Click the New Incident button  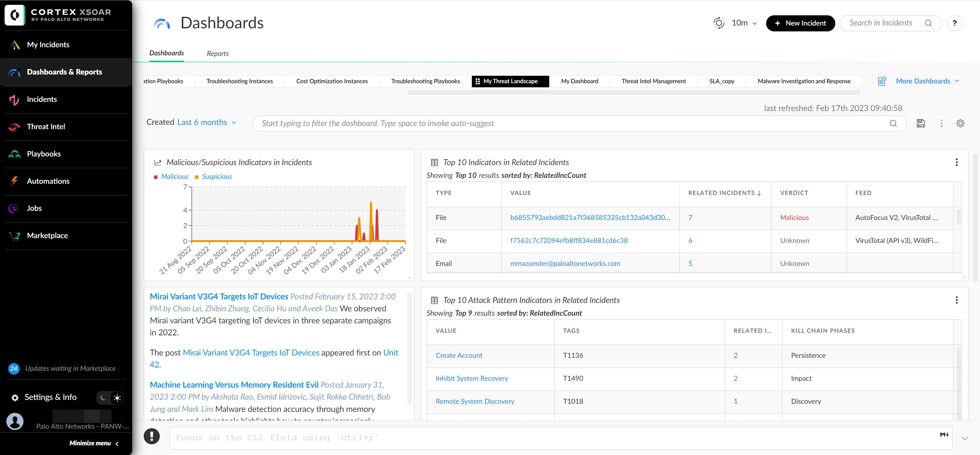800,23
